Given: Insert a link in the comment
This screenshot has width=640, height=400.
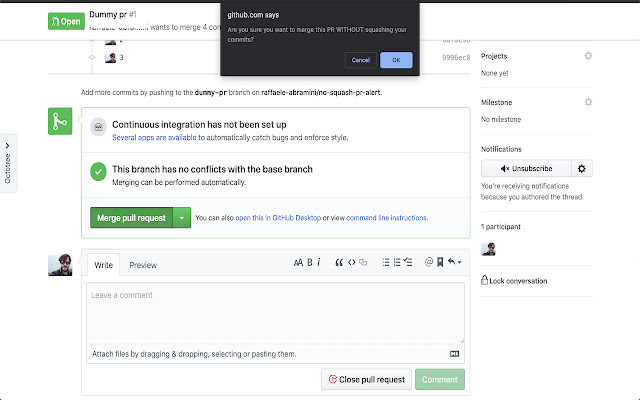Looking at the screenshot, I should click(363, 262).
